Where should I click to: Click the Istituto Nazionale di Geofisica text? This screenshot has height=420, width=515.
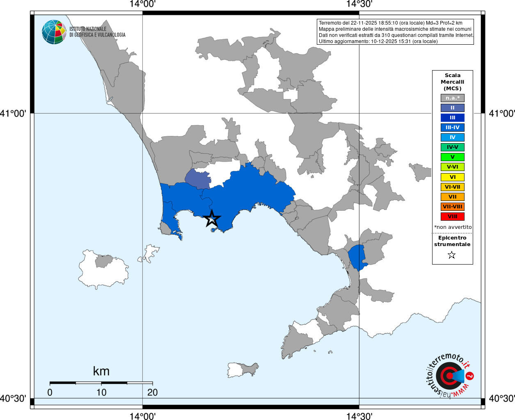click(97, 32)
